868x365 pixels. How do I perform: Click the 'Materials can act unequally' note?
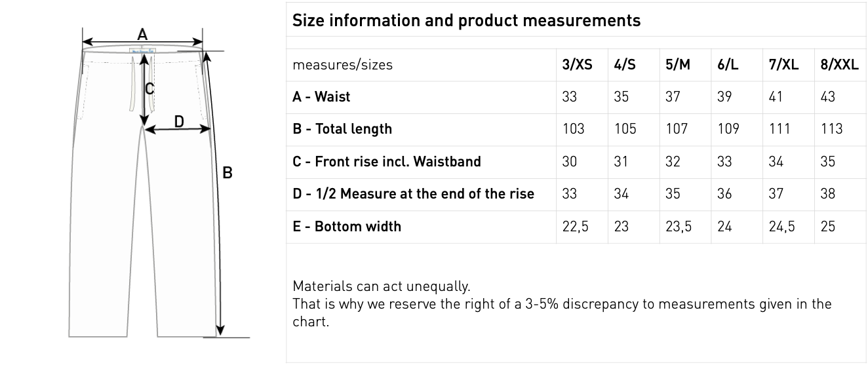[x=381, y=286]
